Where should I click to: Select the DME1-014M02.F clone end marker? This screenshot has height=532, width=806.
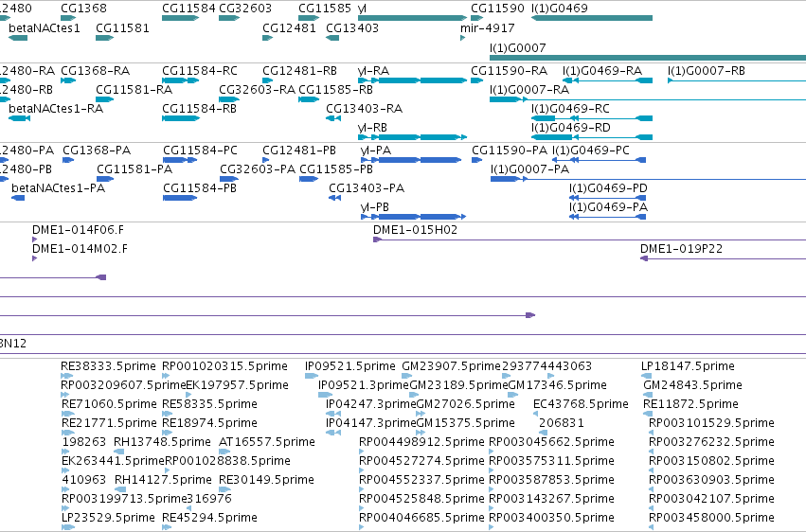point(34,258)
